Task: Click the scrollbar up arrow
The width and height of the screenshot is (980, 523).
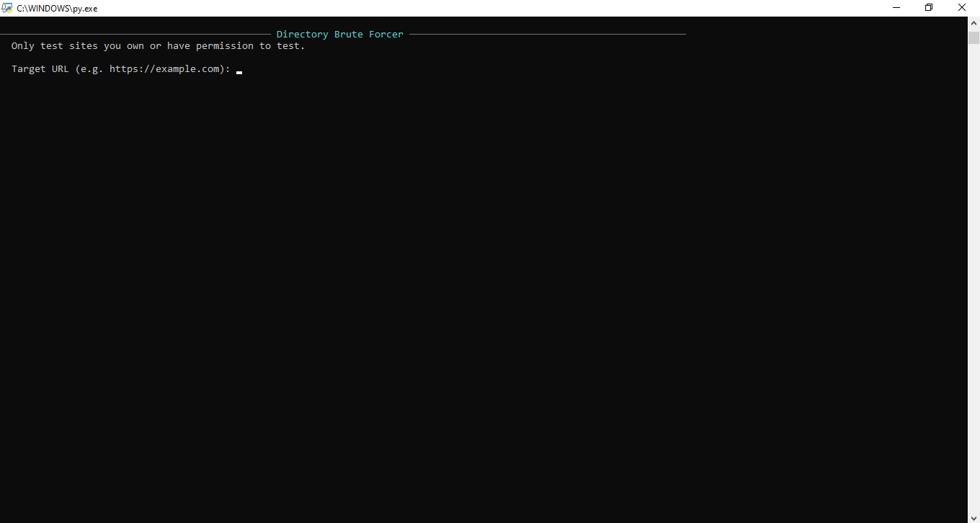Action: point(974,23)
